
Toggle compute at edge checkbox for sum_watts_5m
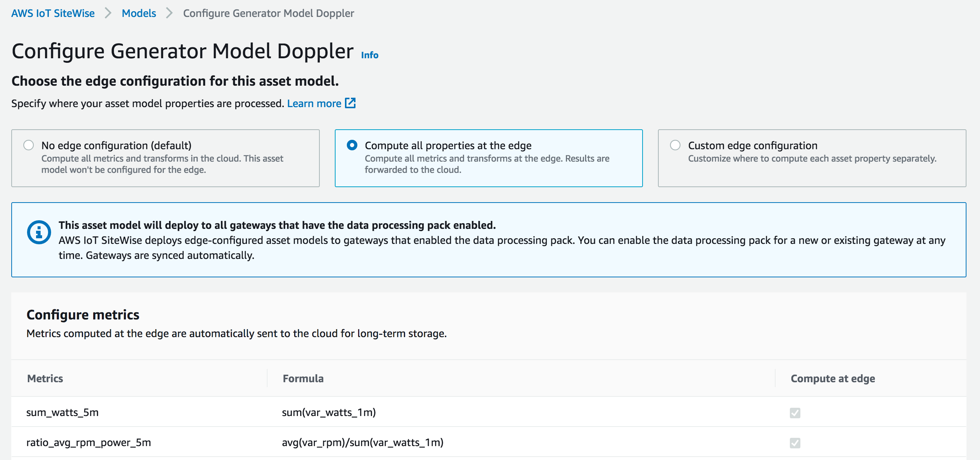[795, 413]
